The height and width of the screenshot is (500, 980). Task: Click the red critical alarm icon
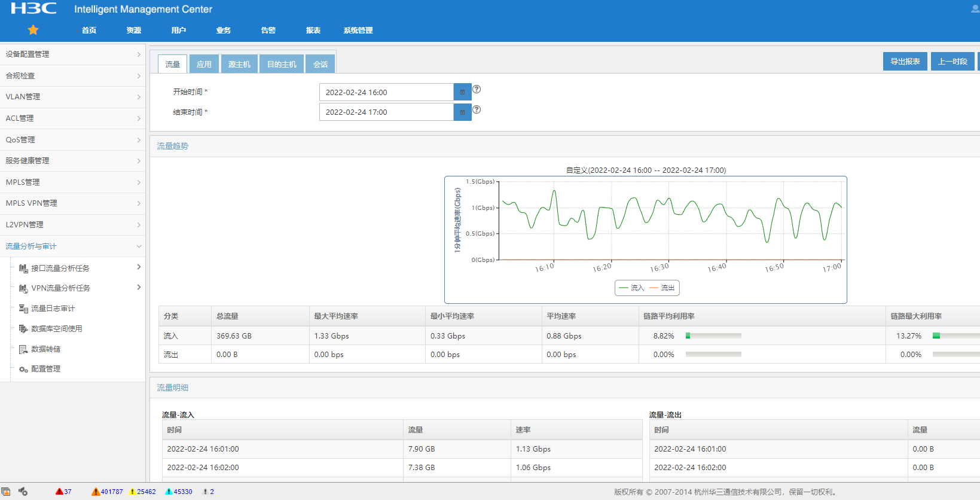(59, 492)
